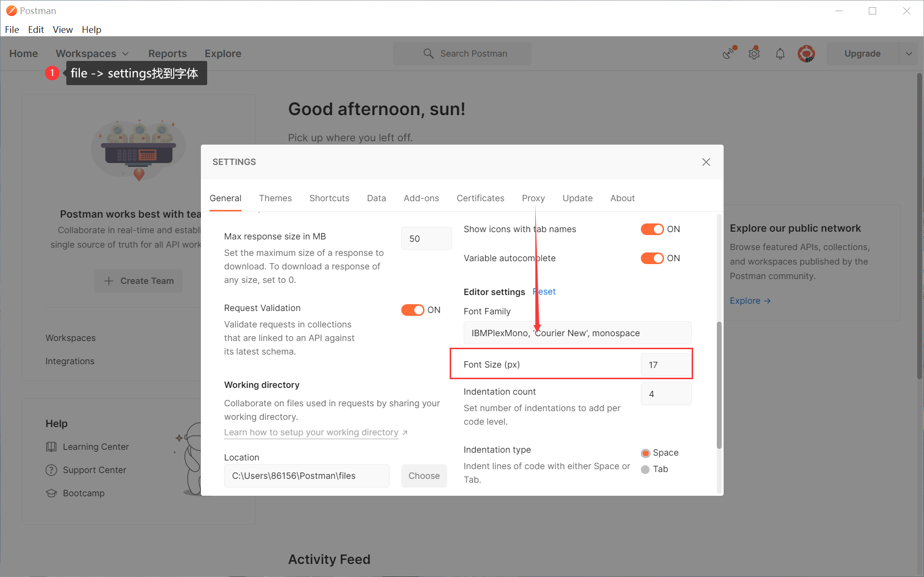Click the Search Postman box
The image size is (924, 577).
click(x=462, y=54)
